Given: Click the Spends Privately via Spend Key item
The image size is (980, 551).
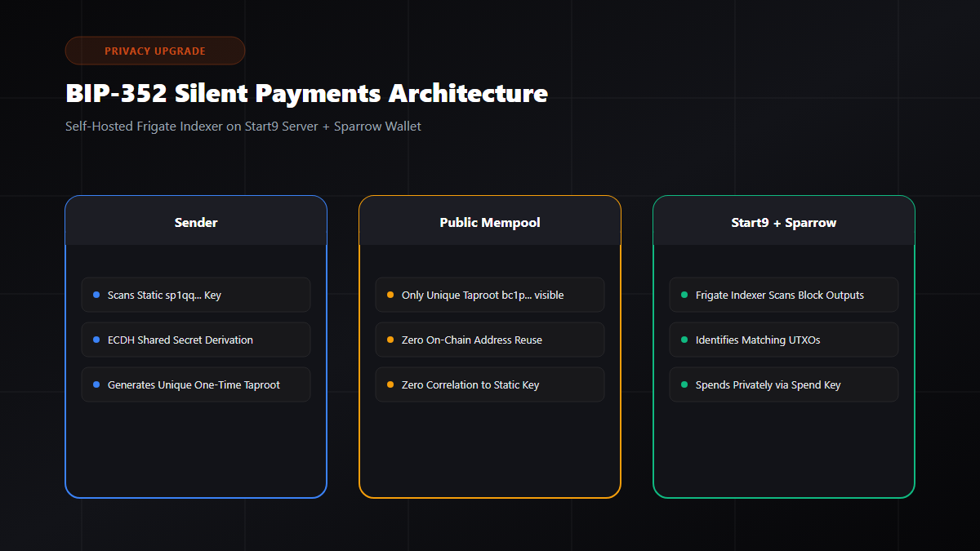Looking at the screenshot, I should pyautogui.click(x=784, y=384).
